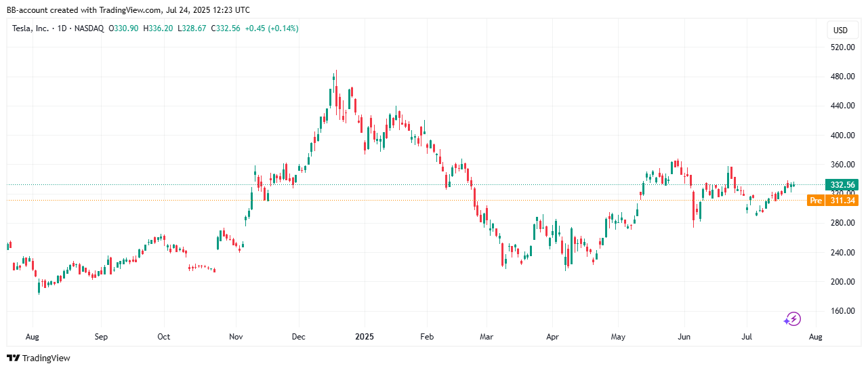Click the TradingView logo

[39, 358]
